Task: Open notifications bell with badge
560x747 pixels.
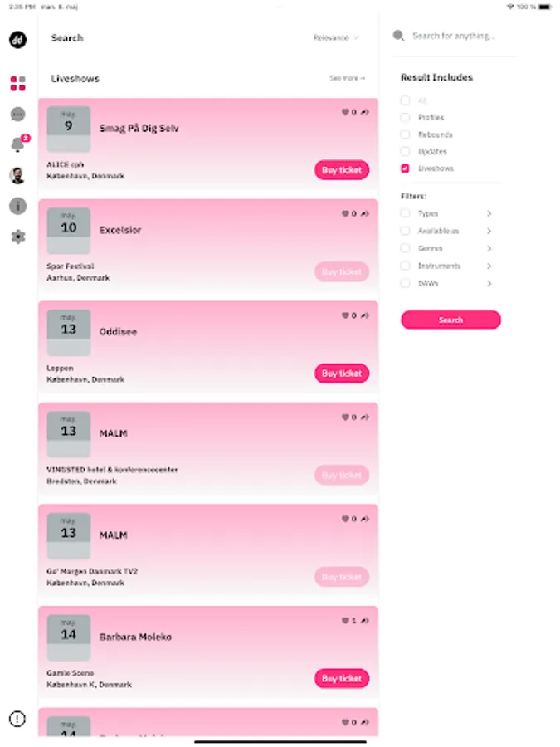Action: click(17, 145)
